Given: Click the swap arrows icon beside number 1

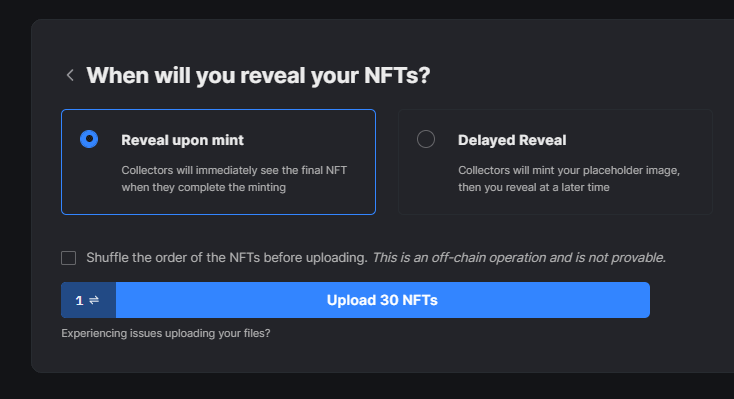Looking at the screenshot, I should click(94, 300).
